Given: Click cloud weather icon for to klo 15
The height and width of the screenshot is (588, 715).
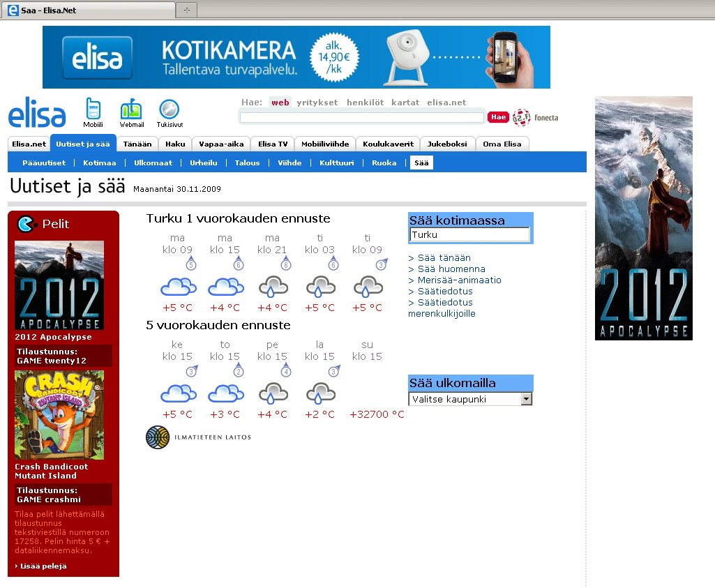Looking at the screenshot, I should pyautogui.click(x=226, y=393).
